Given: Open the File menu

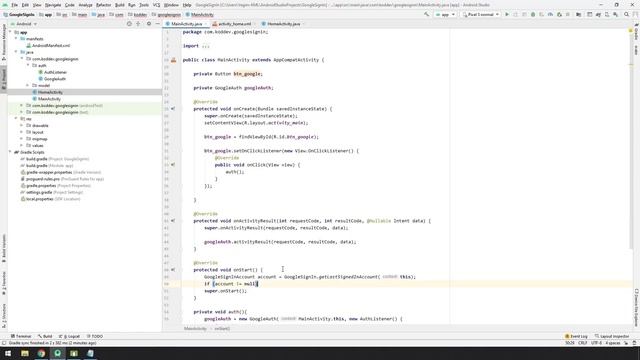Looking at the screenshot, I should 15,5.
